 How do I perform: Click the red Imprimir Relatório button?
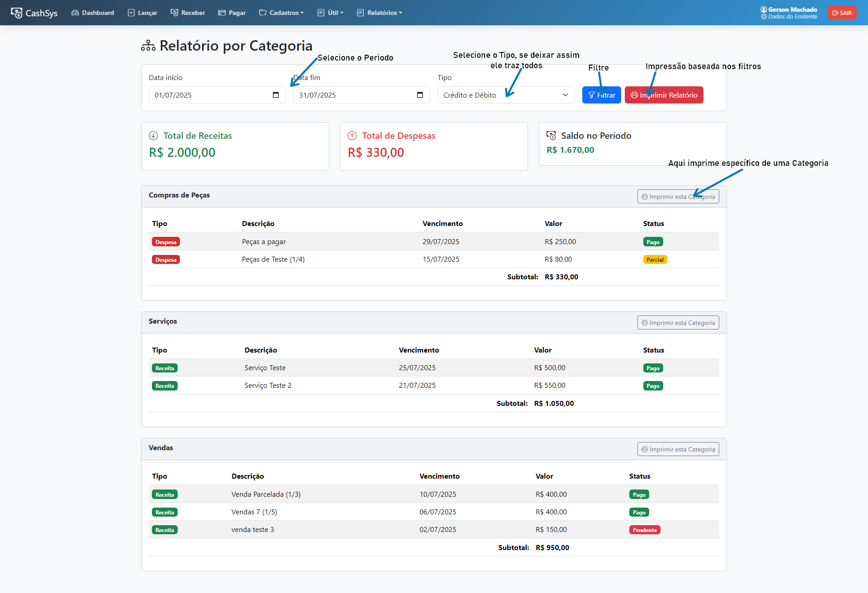tap(664, 95)
